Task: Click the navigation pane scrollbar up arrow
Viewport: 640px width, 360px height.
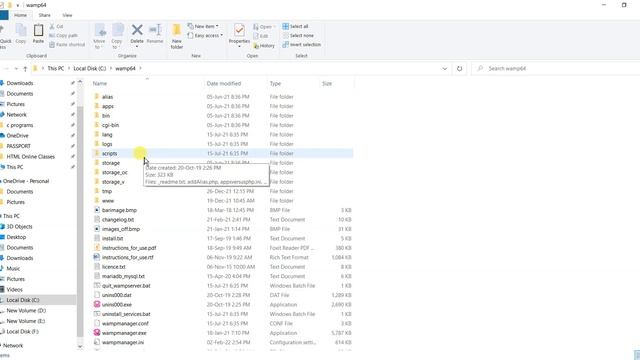Action: [80, 82]
